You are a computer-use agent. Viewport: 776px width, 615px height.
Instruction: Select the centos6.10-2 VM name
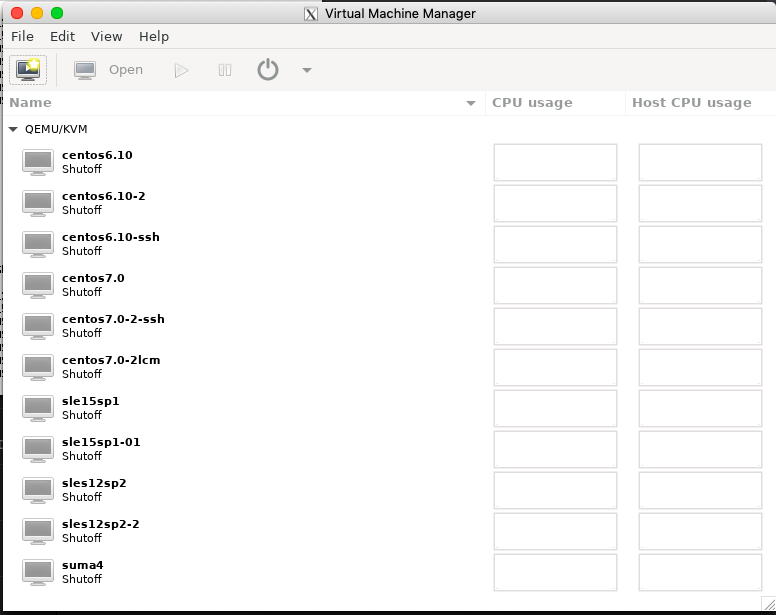(103, 196)
